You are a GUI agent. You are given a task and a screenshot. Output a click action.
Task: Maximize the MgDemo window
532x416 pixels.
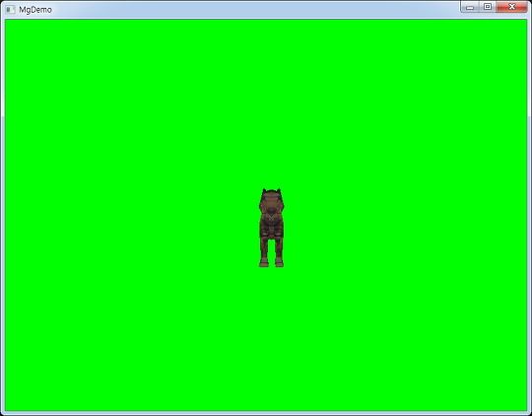(488, 7)
